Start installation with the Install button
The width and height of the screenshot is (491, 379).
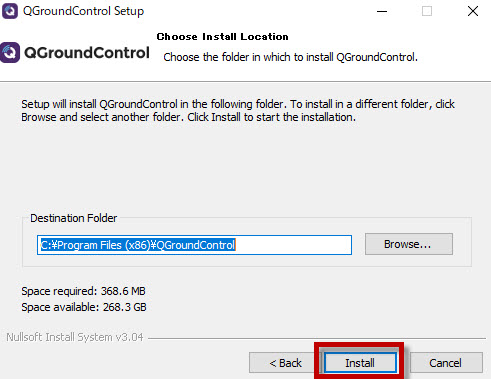[360, 363]
